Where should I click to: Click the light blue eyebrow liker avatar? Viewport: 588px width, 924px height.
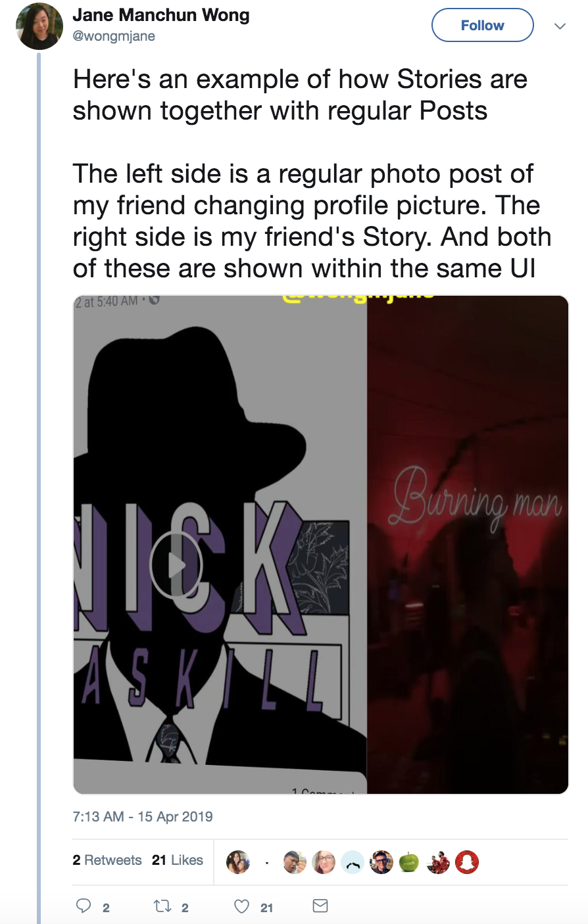coord(353,862)
